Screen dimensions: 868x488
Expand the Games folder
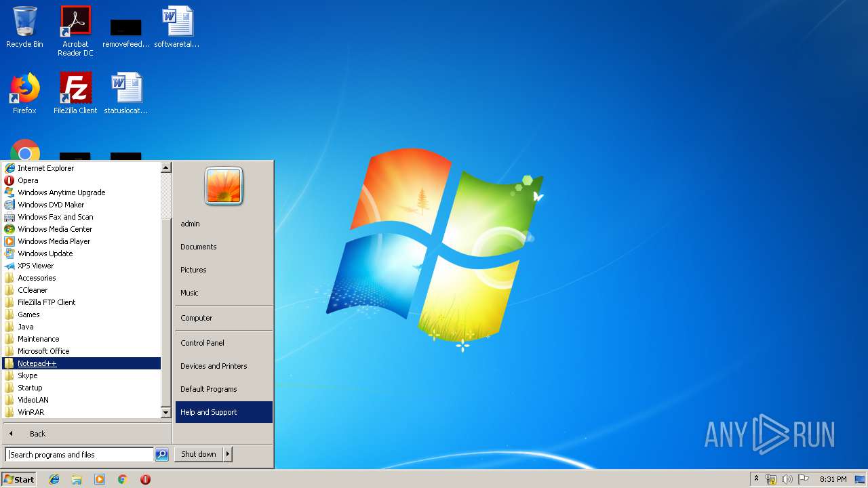81,314
